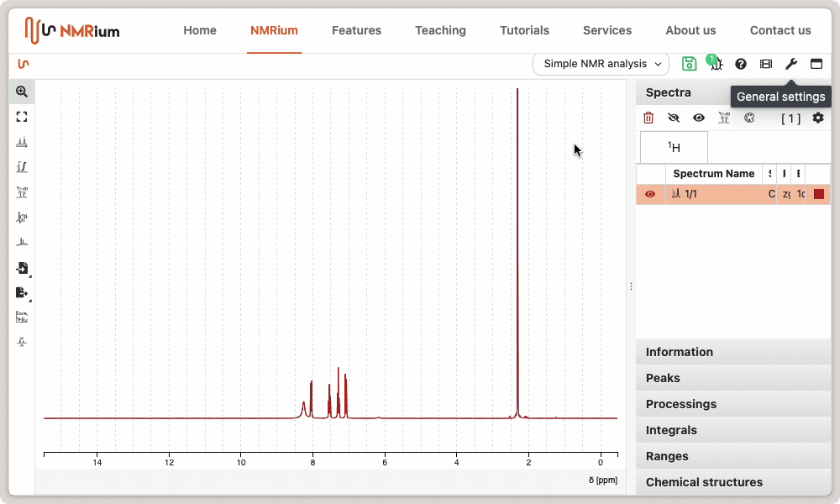840x504 pixels.
Task: Open the Import menu icon
Action: 22,268
